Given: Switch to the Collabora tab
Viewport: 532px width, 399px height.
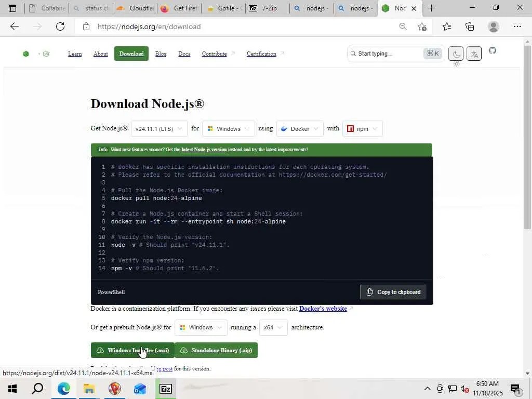Looking at the screenshot, I should [x=47, y=8].
